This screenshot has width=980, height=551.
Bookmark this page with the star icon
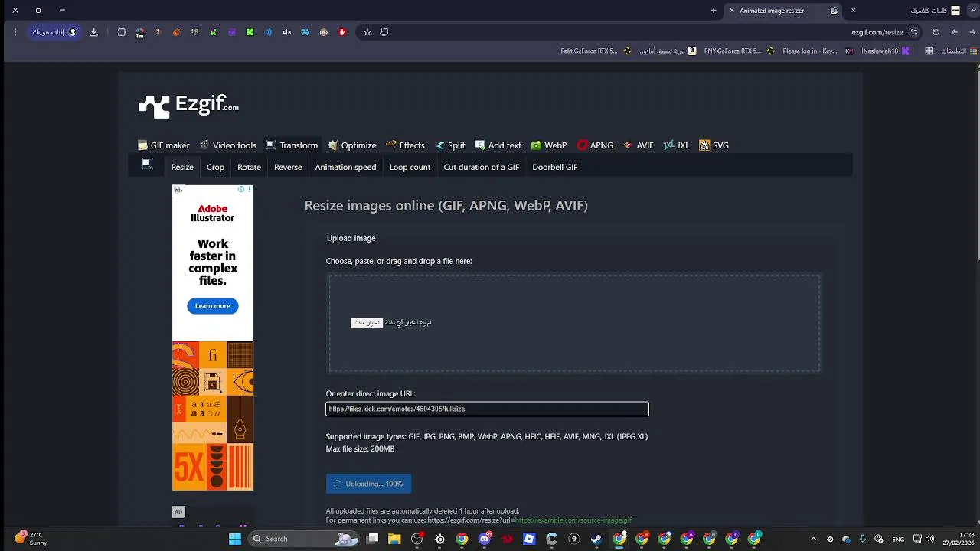(367, 32)
